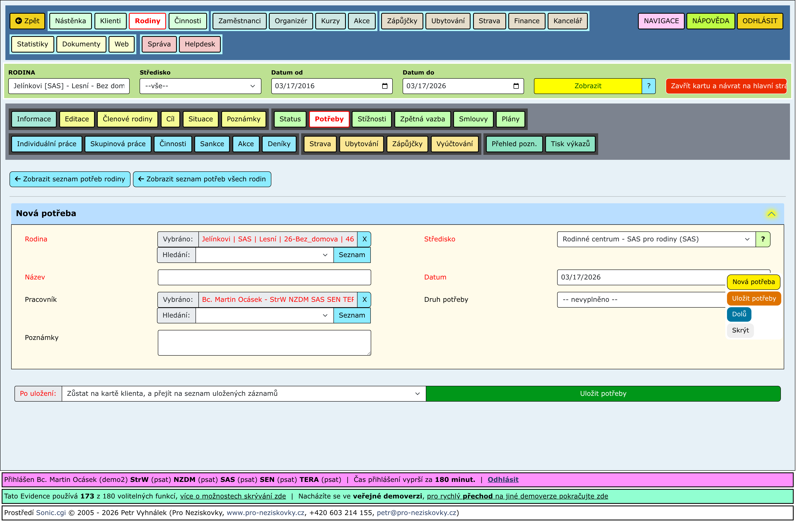
Task: Click the Zpět back arrow button
Action: click(27, 21)
